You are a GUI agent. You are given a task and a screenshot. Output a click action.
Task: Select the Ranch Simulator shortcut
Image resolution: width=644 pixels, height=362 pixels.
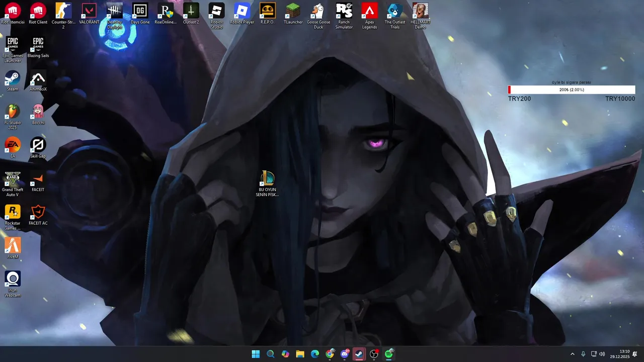coord(344,16)
